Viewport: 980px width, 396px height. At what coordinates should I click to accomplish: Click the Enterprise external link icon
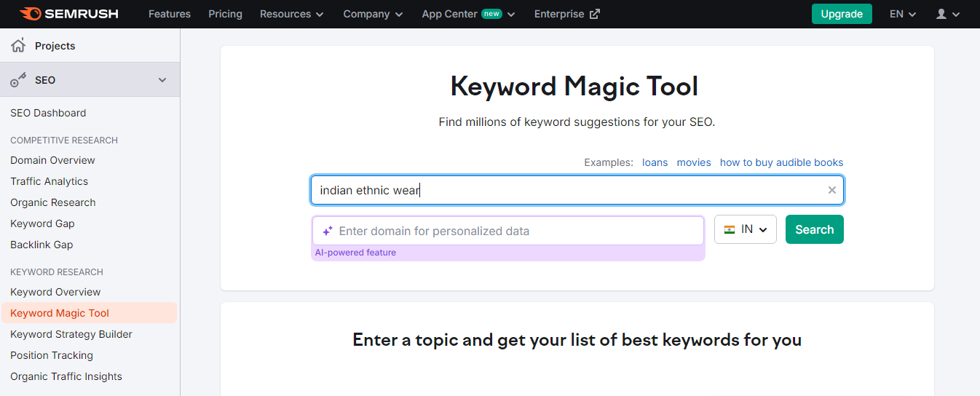pos(595,14)
